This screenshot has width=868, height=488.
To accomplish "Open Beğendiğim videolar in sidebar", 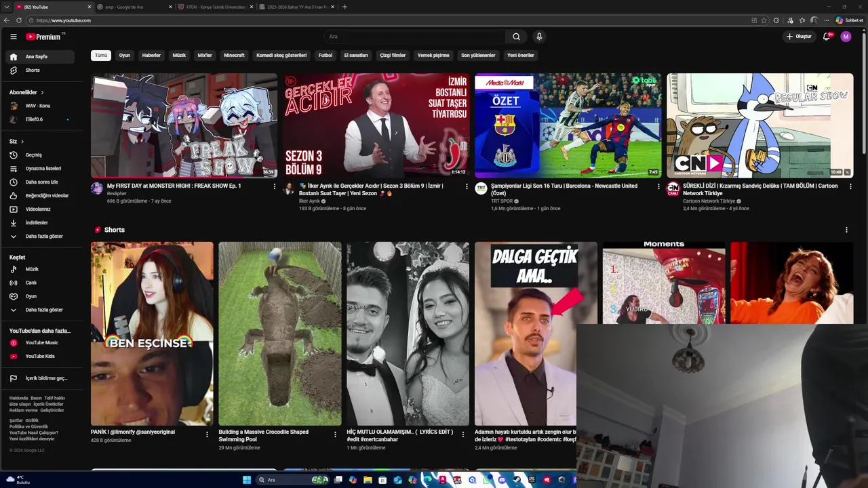I will point(41,196).
